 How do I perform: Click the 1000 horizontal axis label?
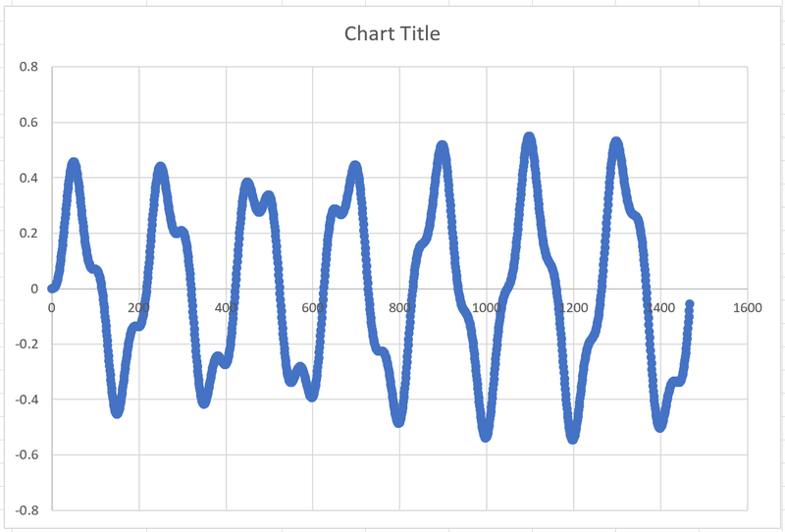click(x=486, y=307)
